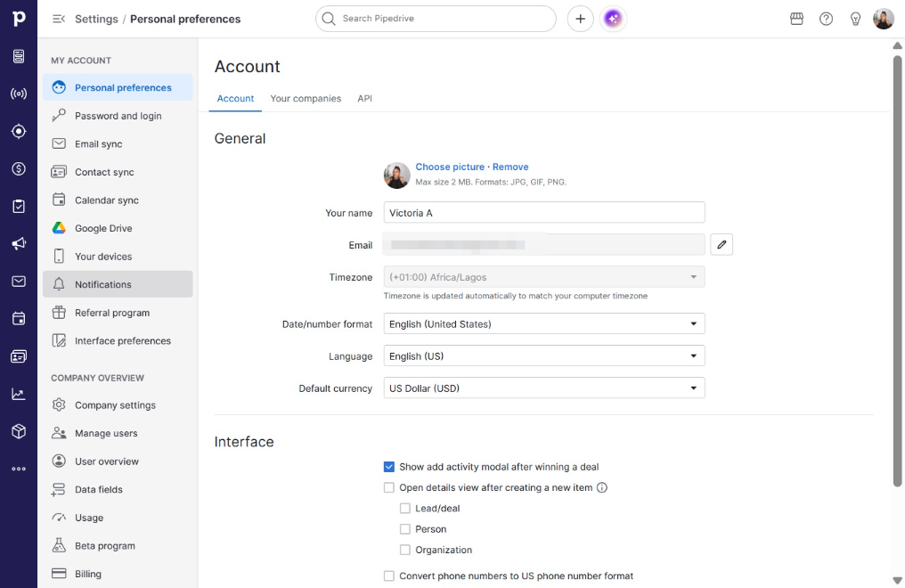Open Personal preferences in sidebar
Viewport: 905px width, 588px height.
[x=118, y=87]
